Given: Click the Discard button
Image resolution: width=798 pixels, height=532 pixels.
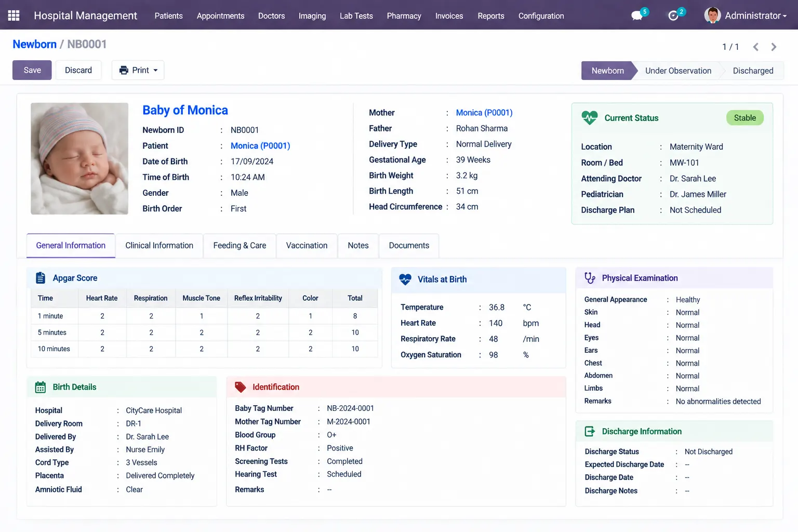Looking at the screenshot, I should click(x=78, y=70).
